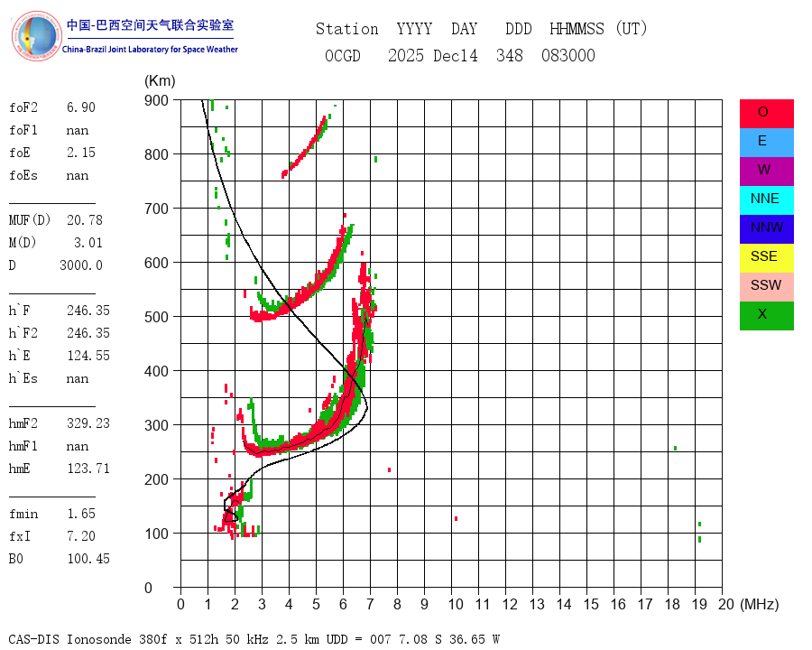Image resolution: width=812 pixels, height=650 pixels.
Task: Select the red O legend swatch
Action: pos(766,114)
